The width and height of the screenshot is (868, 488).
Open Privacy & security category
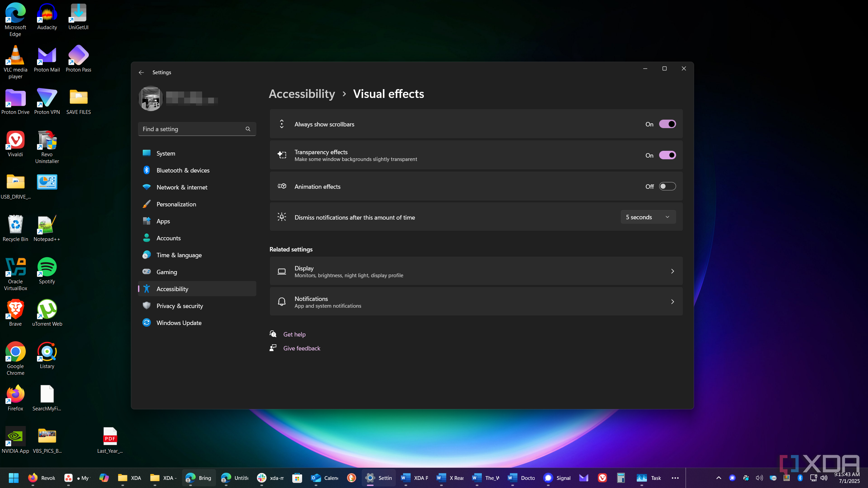click(x=197, y=306)
